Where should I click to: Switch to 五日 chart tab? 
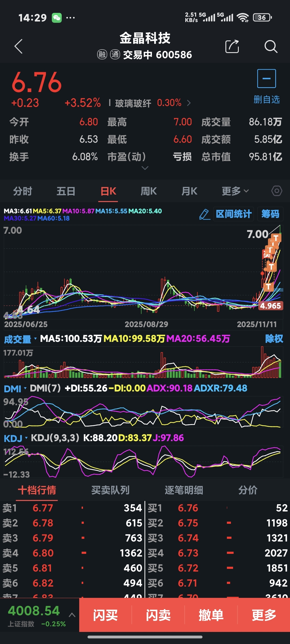pos(66,191)
